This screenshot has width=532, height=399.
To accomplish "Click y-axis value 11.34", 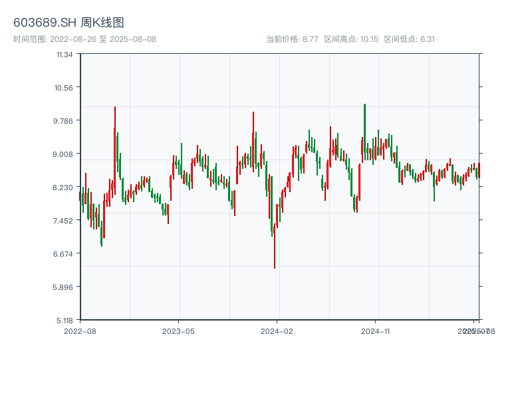I will click(x=65, y=55).
